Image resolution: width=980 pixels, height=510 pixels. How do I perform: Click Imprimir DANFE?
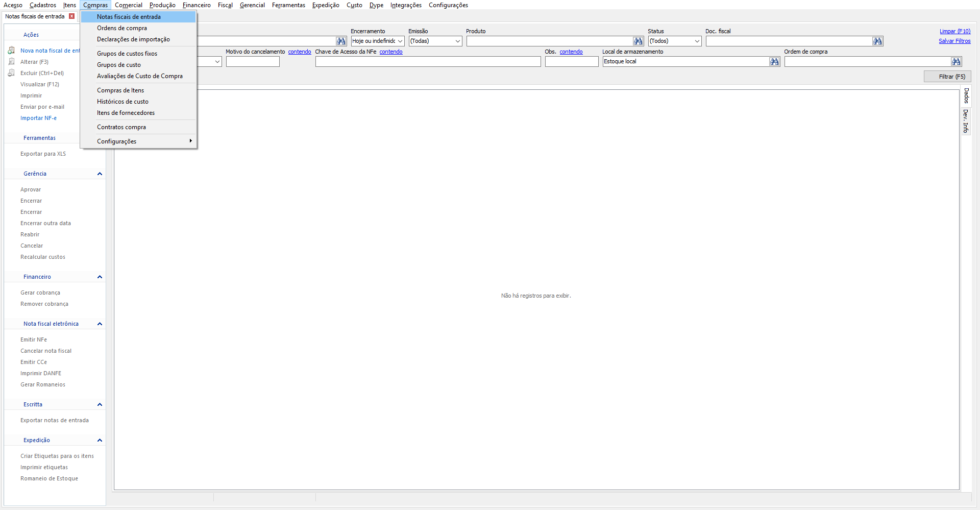[41, 373]
